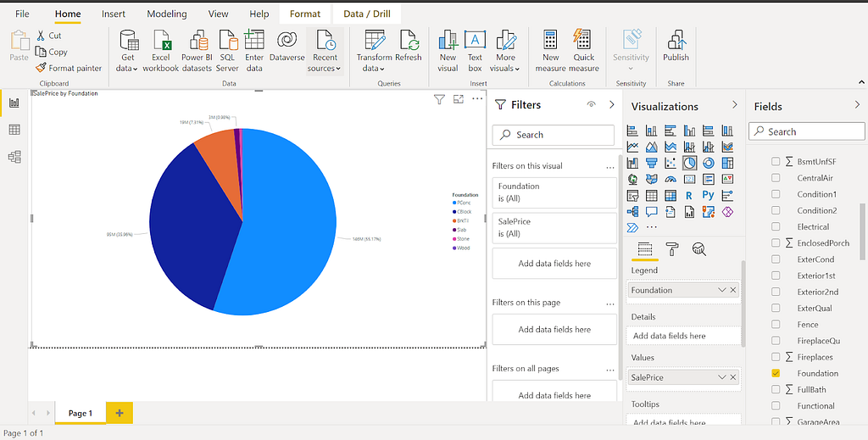Choose the Area chart visualization
868x440 pixels.
click(x=652, y=147)
